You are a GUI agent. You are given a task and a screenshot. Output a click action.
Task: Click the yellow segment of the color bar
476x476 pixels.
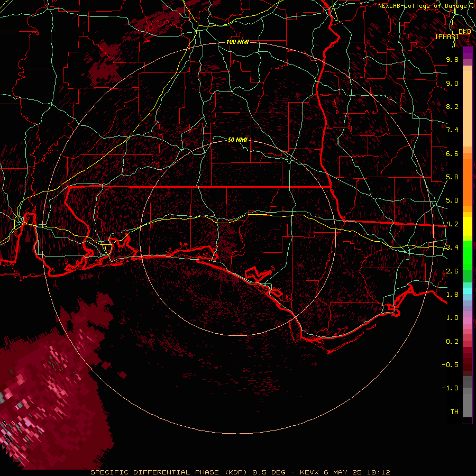(467, 226)
